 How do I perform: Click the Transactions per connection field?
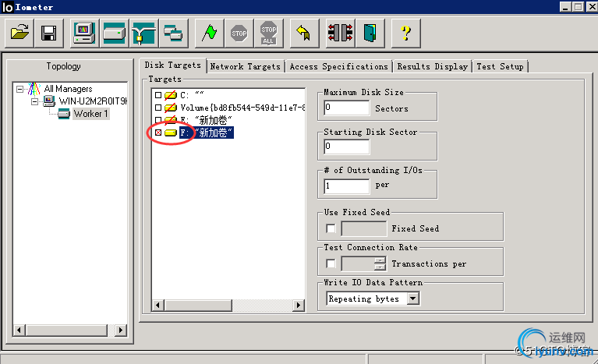pos(358,263)
